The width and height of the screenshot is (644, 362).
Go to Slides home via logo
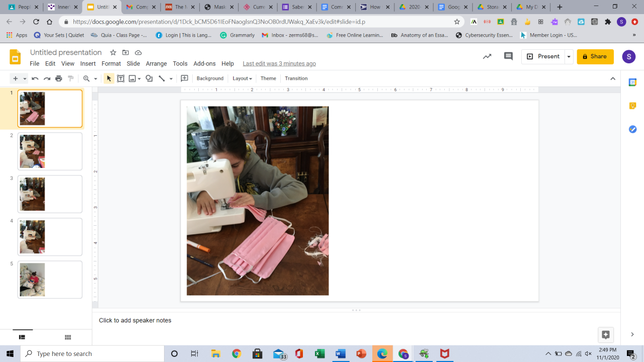pyautogui.click(x=15, y=57)
